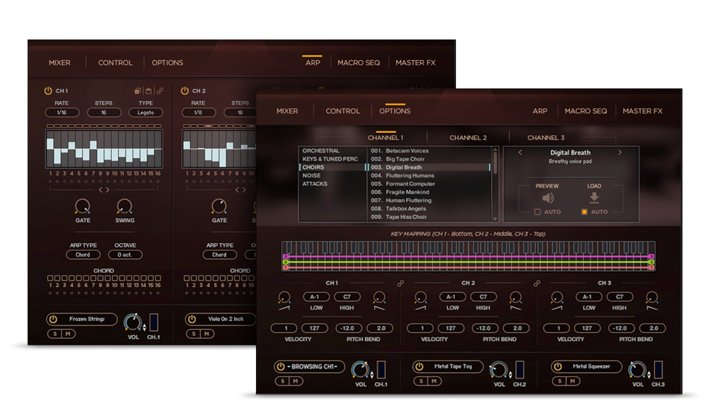The width and height of the screenshot is (710, 411).
Task: Switch to the Channel 2 tab
Action: 468,137
